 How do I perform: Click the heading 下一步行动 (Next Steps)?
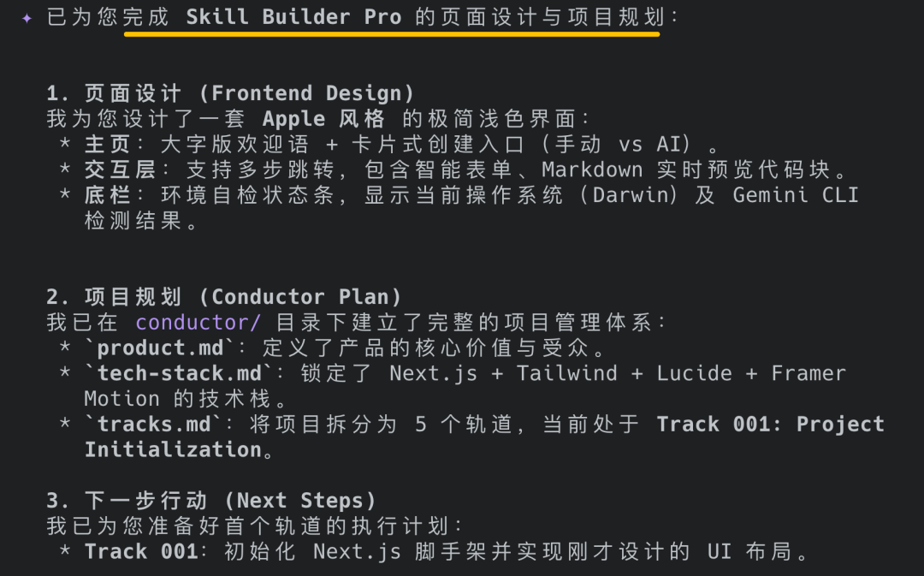[x=211, y=501]
